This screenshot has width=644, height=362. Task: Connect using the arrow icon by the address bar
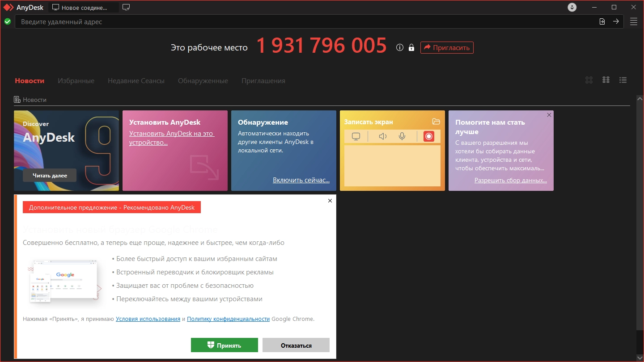coord(616,21)
